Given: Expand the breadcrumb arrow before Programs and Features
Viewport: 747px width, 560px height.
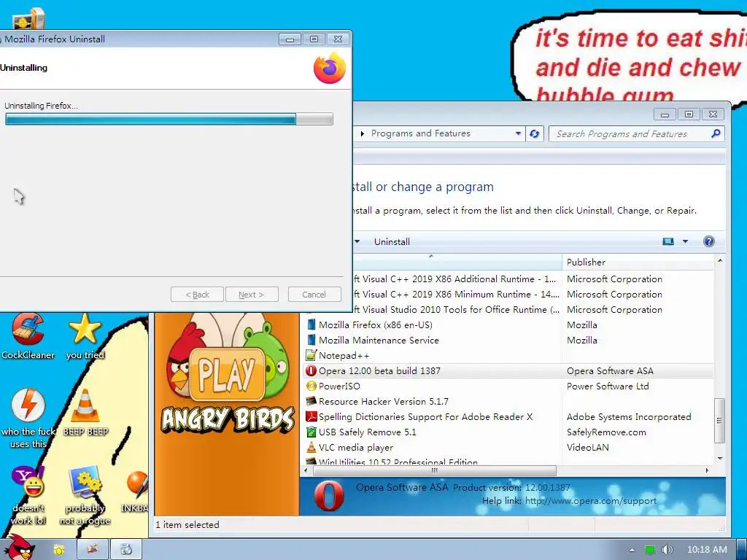Looking at the screenshot, I should click(362, 134).
